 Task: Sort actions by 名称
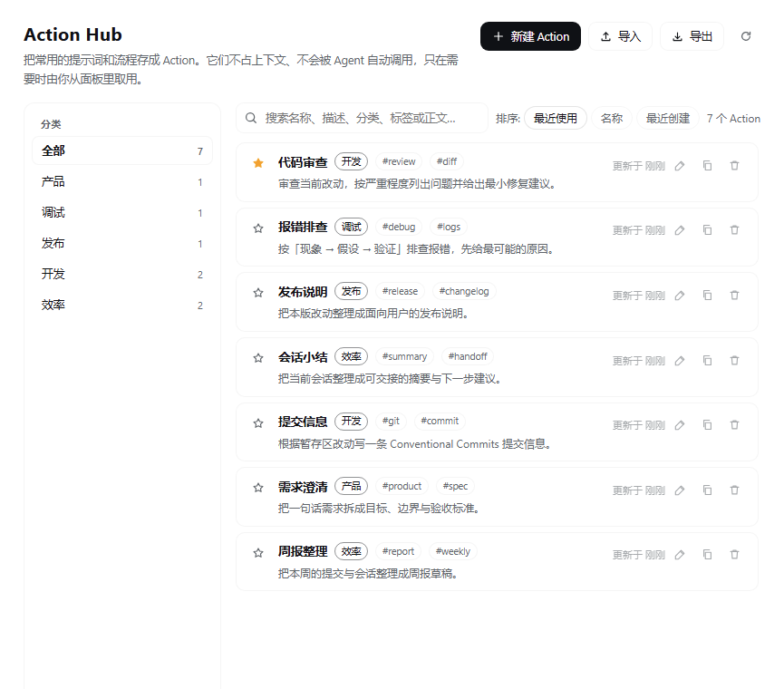click(x=612, y=118)
